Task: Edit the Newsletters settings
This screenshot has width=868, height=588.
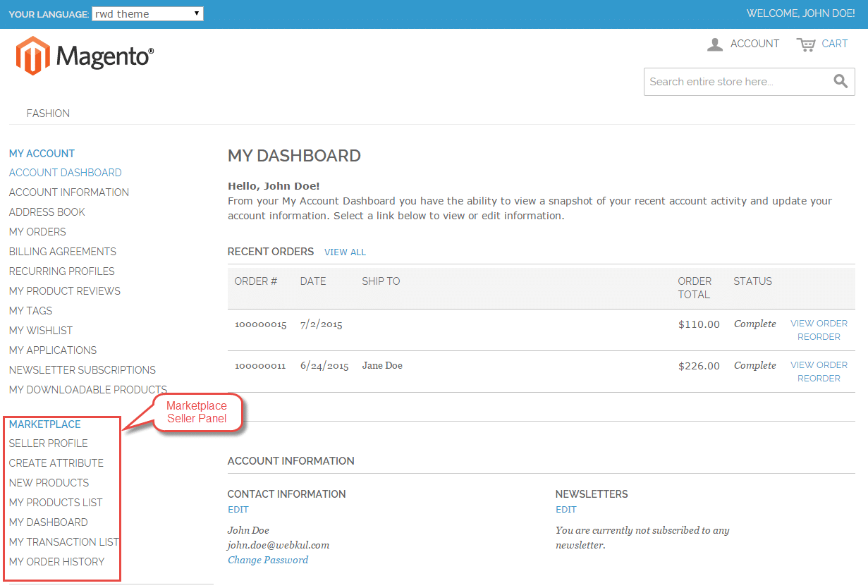Action: [566, 510]
